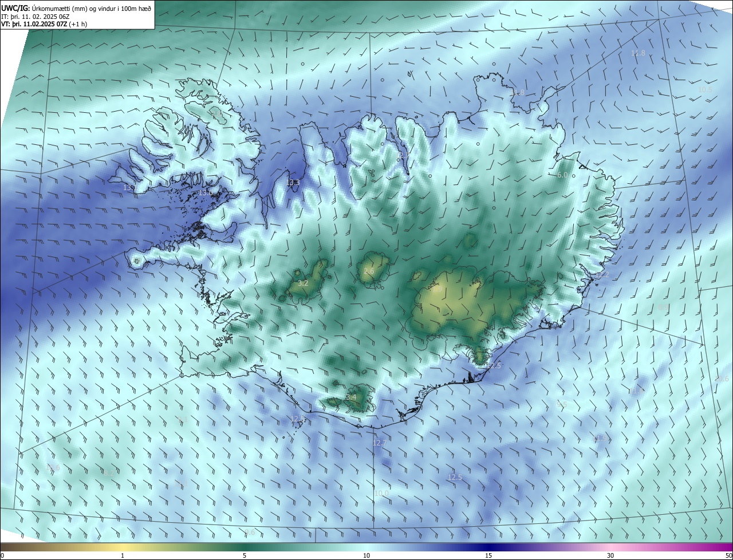Click the 50 tick on the color scale
Screen dimensions: 733x560
728,555
